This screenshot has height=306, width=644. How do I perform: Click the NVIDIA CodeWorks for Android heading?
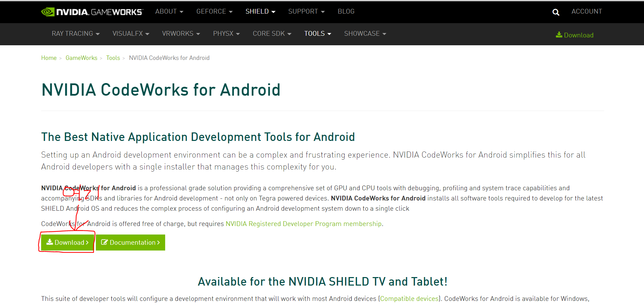point(161,90)
